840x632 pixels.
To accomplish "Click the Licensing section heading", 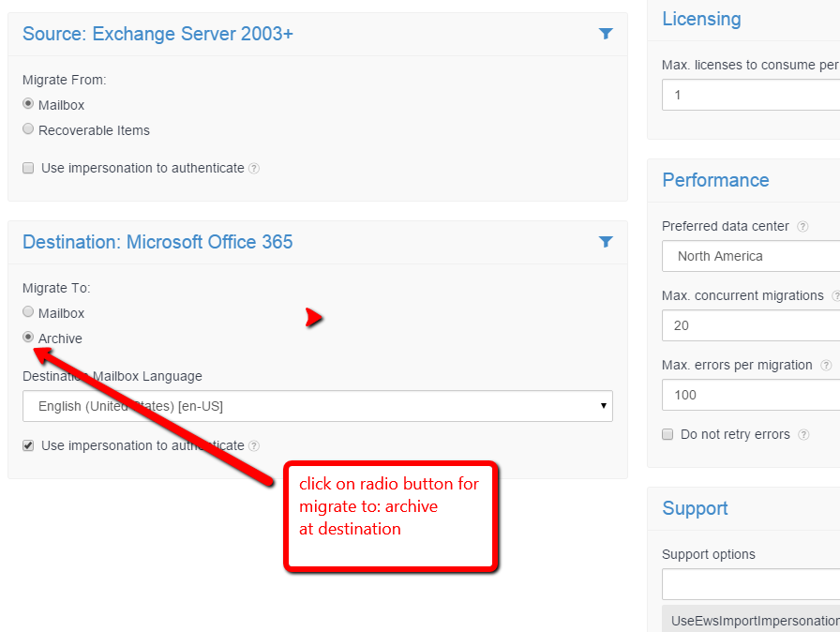I will pyautogui.click(x=702, y=19).
